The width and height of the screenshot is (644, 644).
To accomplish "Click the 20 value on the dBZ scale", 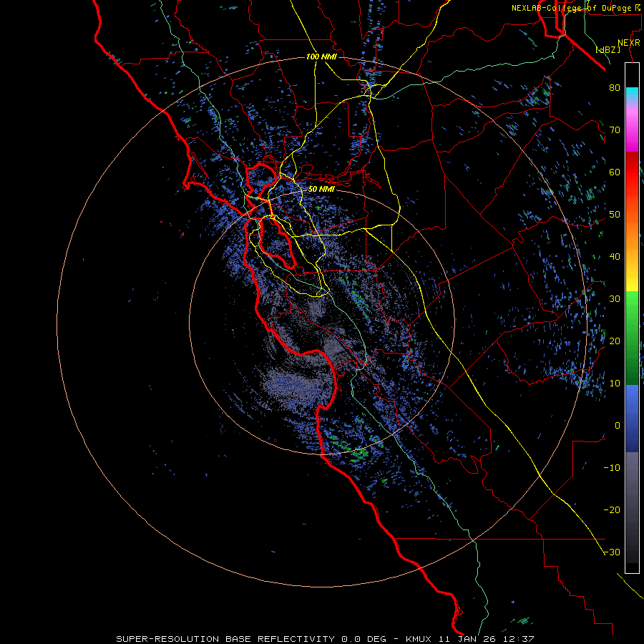I will tap(615, 341).
